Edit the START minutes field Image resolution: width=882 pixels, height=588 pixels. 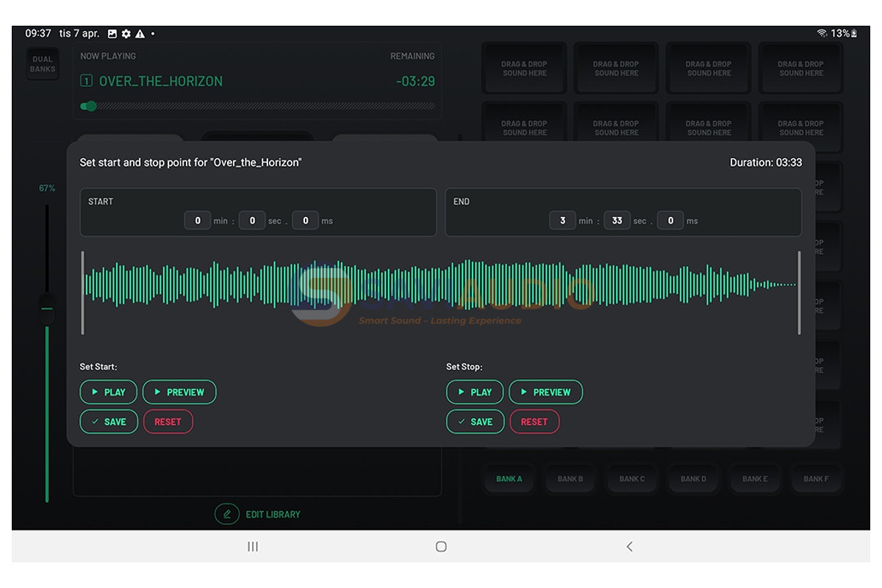[x=198, y=220]
